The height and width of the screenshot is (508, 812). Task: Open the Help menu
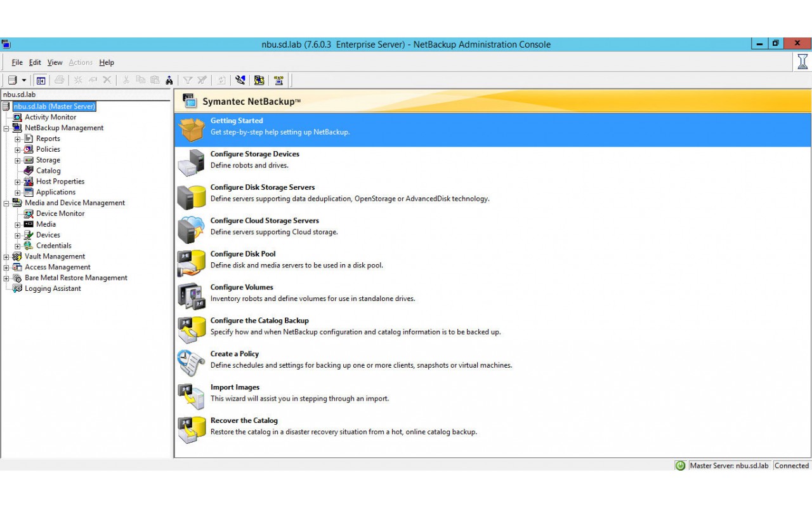(x=107, y=62)
